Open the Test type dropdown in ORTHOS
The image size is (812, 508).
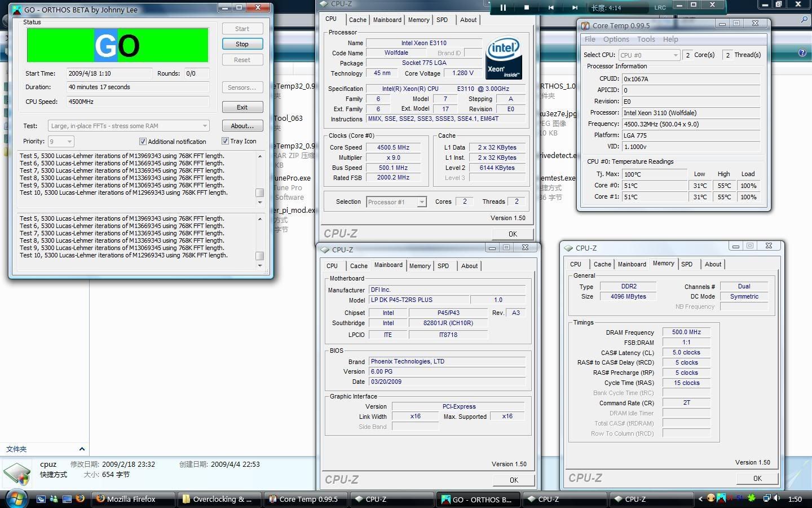coord(129,126)
